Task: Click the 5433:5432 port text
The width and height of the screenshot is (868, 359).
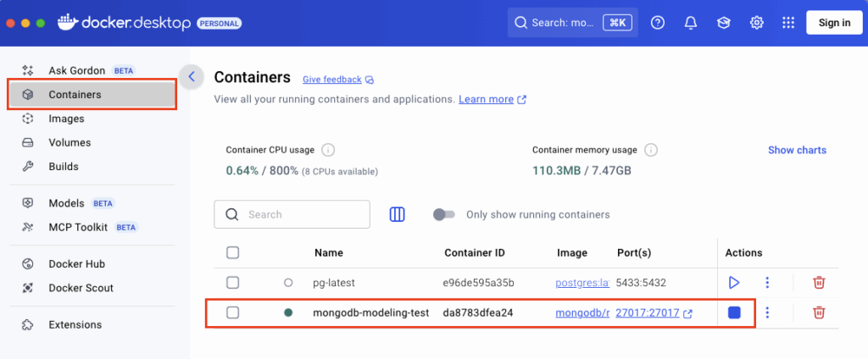Action: click(641, 283)
